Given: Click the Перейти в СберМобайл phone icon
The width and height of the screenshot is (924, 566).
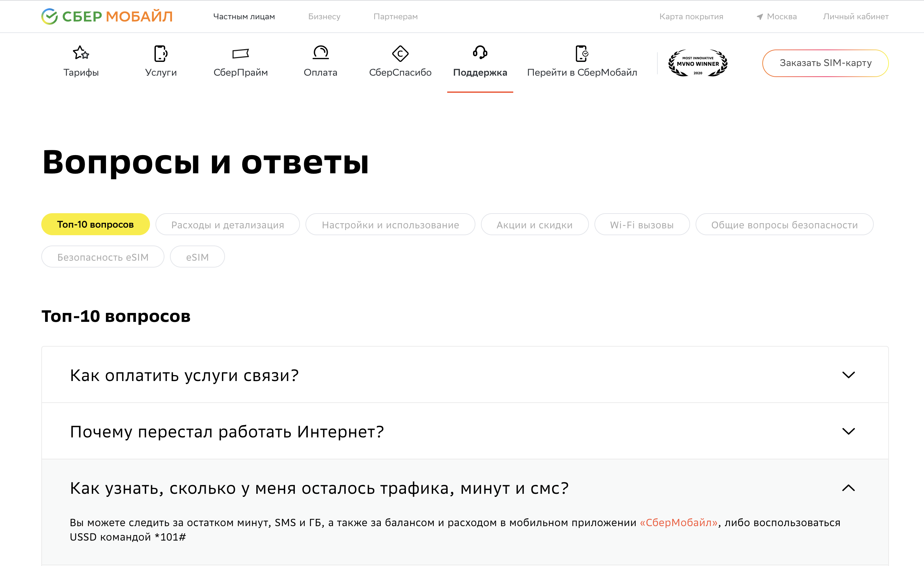Looking at the screenshot, I should point(582,54).
